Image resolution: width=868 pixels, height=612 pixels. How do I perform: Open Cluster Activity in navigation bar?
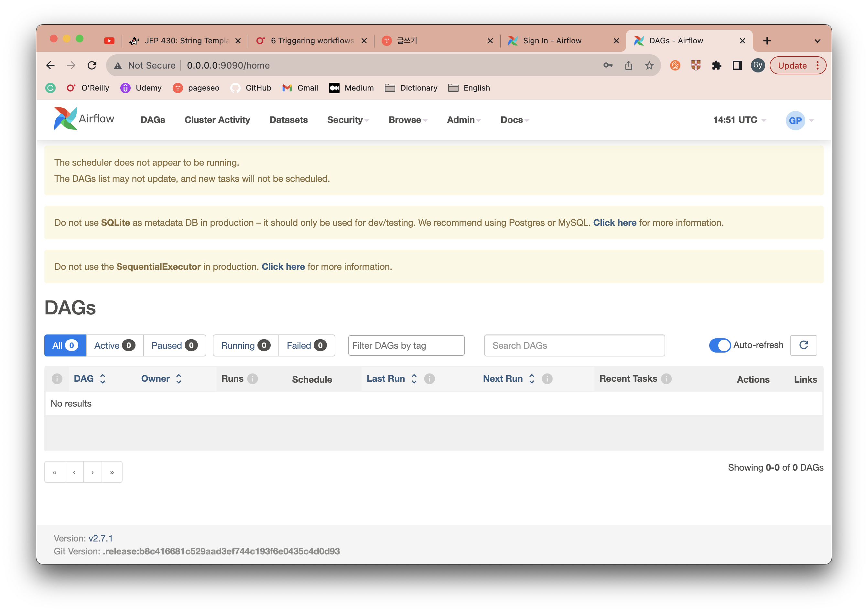(217, 120)
